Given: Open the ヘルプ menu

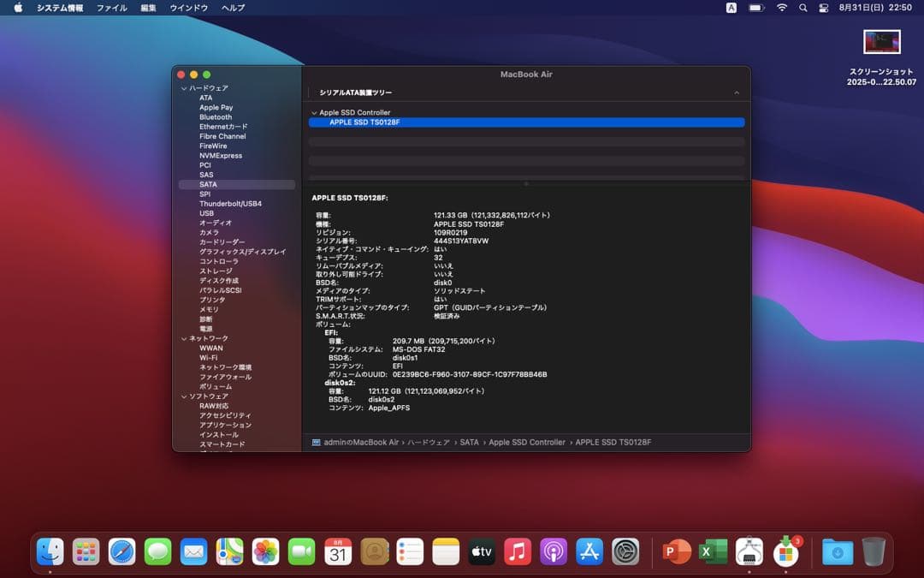Looking at the screenshot, I should pyautogui.click(x=231, y=8).
